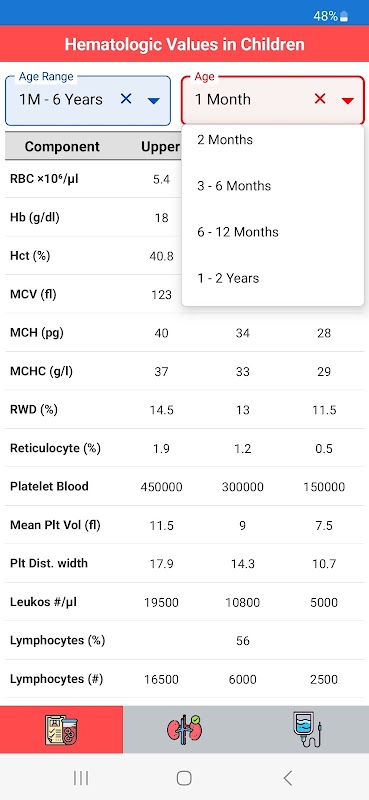Click the Age Range field 1M - 6 Years
Viewport: 369px width, 800px height.
click(x=88, y=100)
